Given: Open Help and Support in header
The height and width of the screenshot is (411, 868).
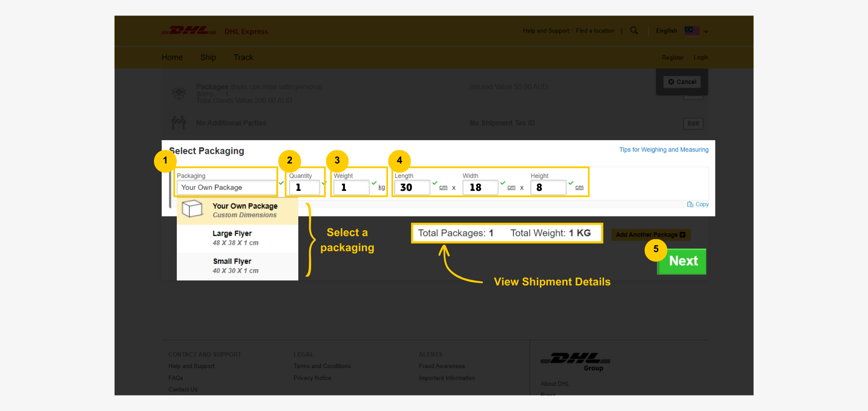Looking at the screenshot, I should (x=546, y=31).
